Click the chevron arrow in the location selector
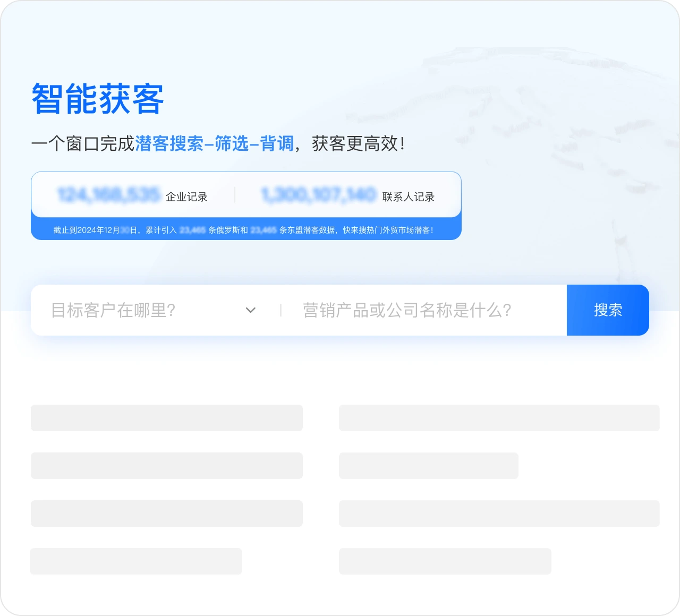The height and width of the screenshot is (616, 680). click(251, 310)
